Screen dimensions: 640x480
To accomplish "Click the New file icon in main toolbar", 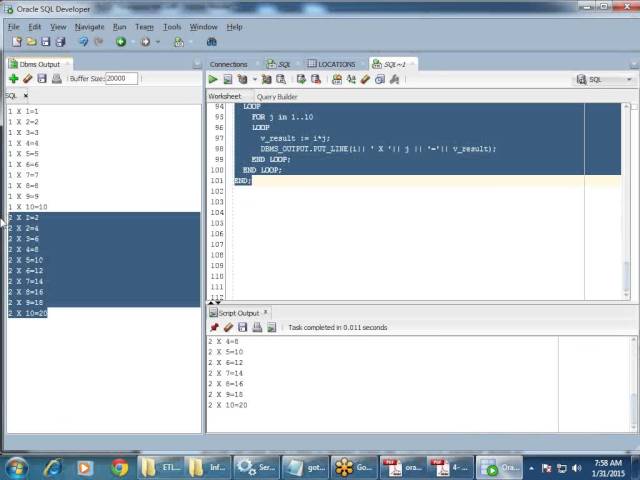I will 17,42.
